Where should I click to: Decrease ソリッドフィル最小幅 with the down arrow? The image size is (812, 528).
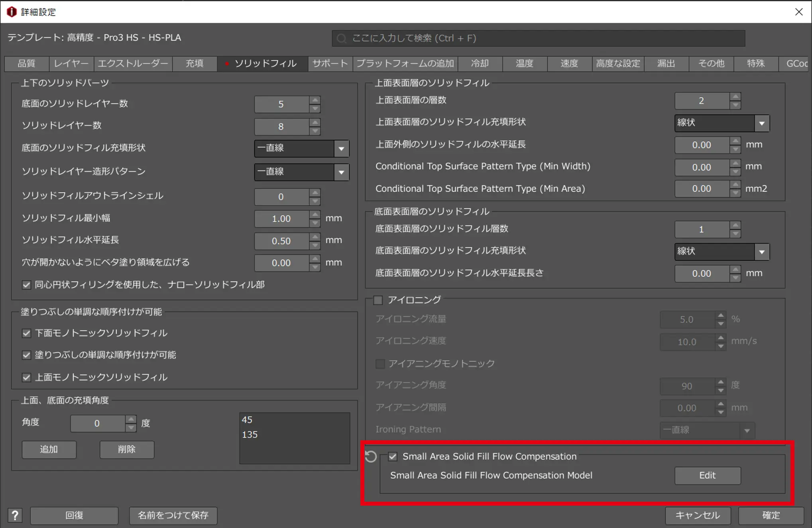click(315, 223)
